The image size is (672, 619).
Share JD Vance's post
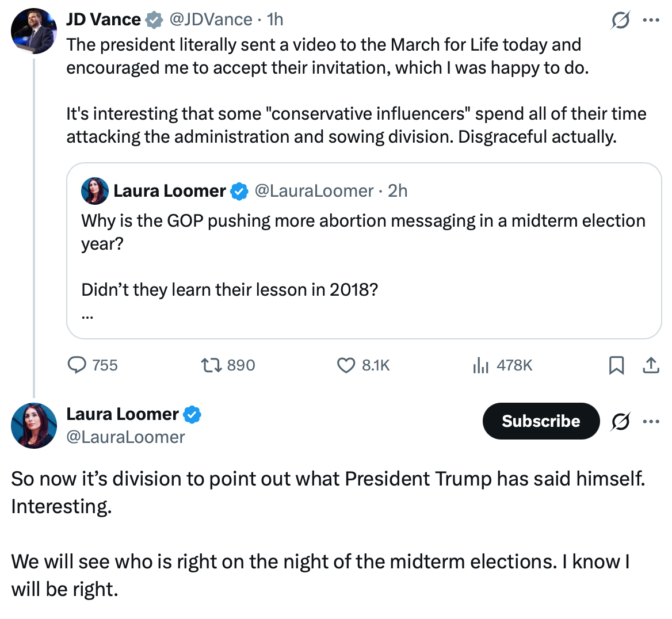tap(651, 365)
